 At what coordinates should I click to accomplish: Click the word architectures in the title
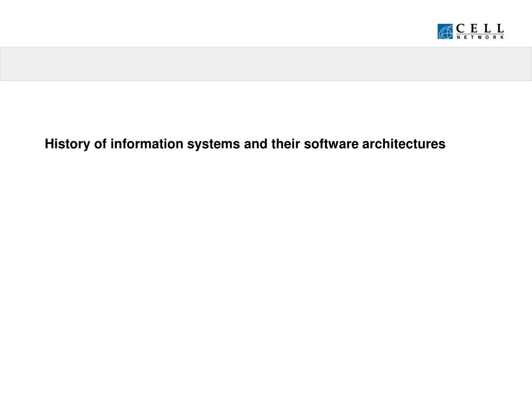click(x=404, y=143)
